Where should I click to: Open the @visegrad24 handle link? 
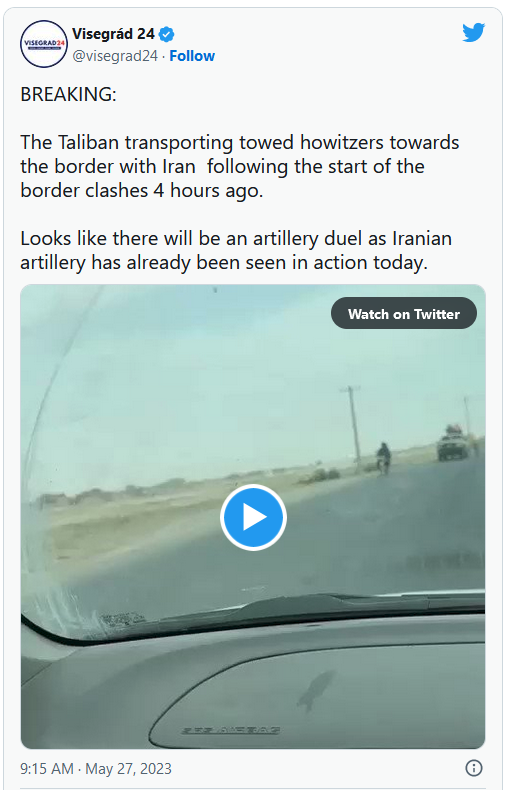click(x=115, y=56)
